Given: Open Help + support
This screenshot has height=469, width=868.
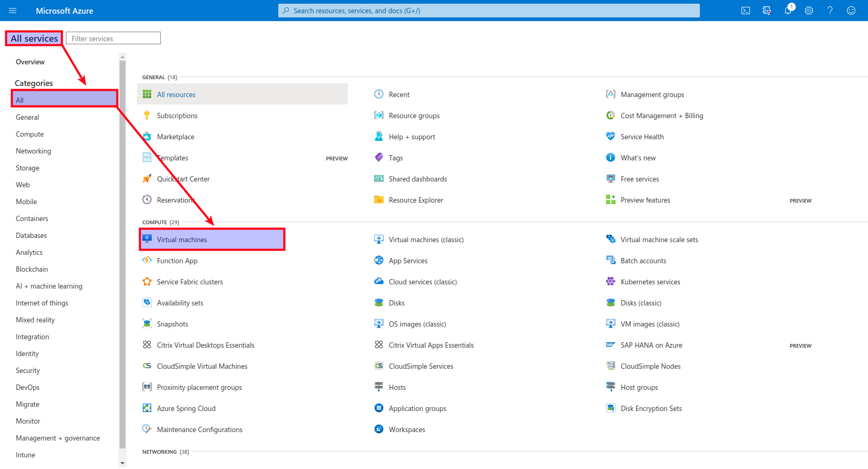Looking at the screenshot, I should pos(412,137).
